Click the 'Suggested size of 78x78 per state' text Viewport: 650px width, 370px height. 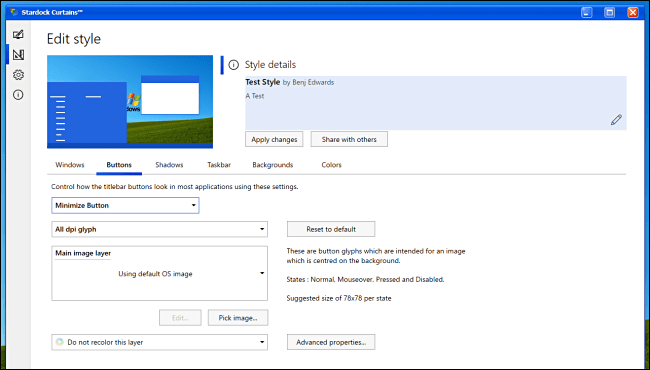(339, 298)
